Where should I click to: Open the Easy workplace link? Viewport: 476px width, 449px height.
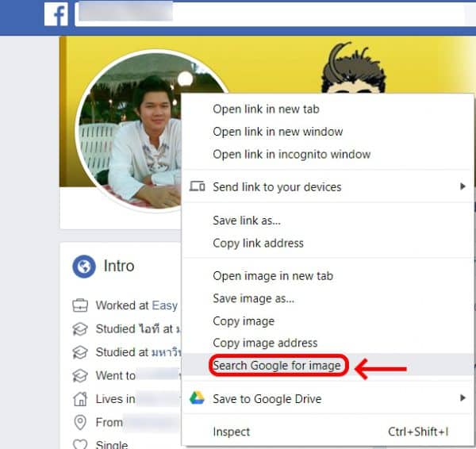(165, 305)
